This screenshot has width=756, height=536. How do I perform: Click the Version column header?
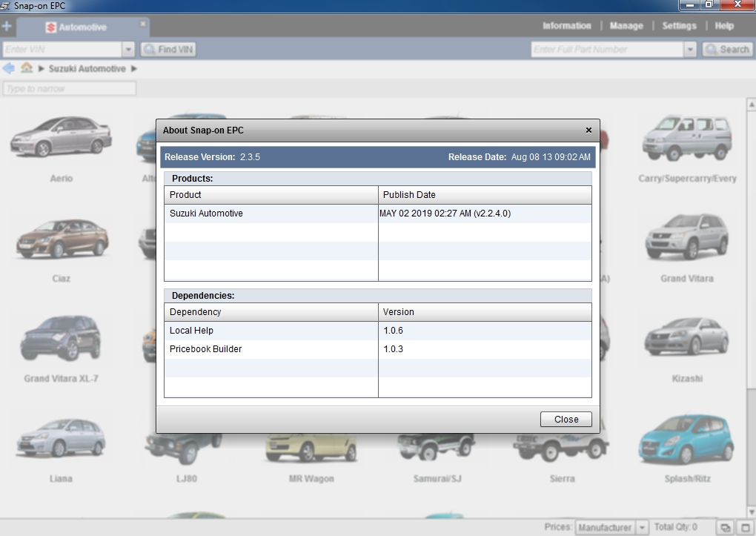click(485, 312)
